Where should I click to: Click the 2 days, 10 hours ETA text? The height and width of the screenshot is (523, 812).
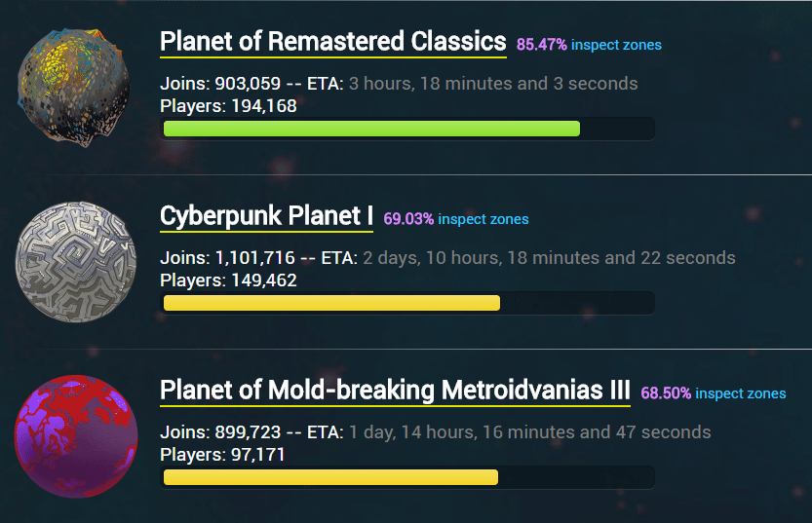point(549,258)
